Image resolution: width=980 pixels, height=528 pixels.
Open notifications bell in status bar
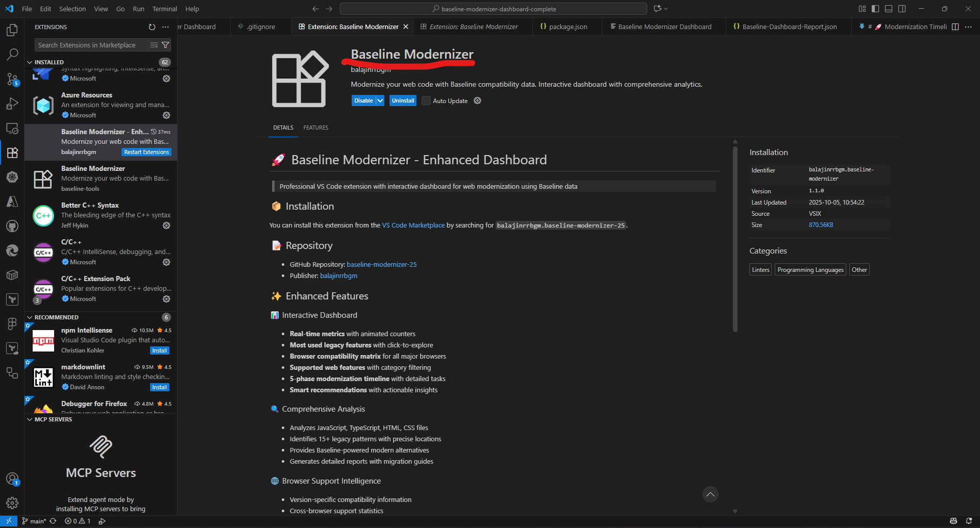969,521
